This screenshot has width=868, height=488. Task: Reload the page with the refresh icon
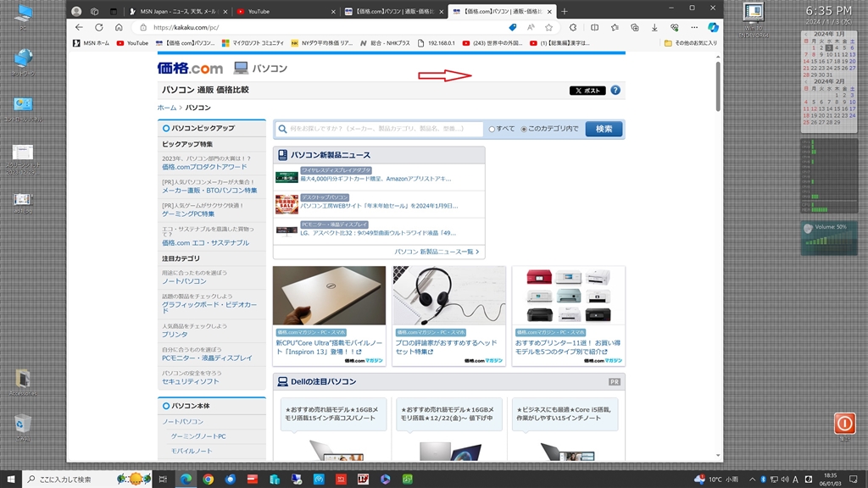tap(99, 27)
